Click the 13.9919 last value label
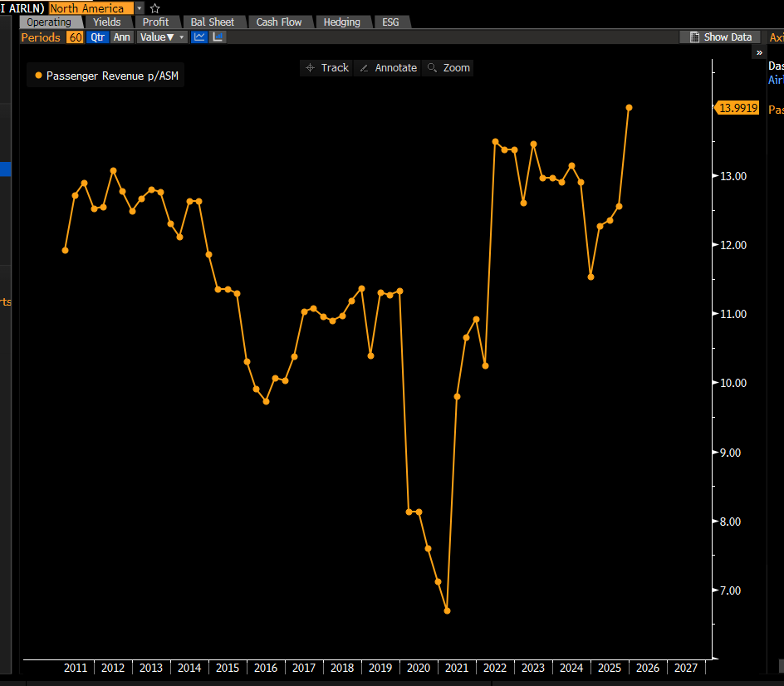 click(x=737, y=108)
